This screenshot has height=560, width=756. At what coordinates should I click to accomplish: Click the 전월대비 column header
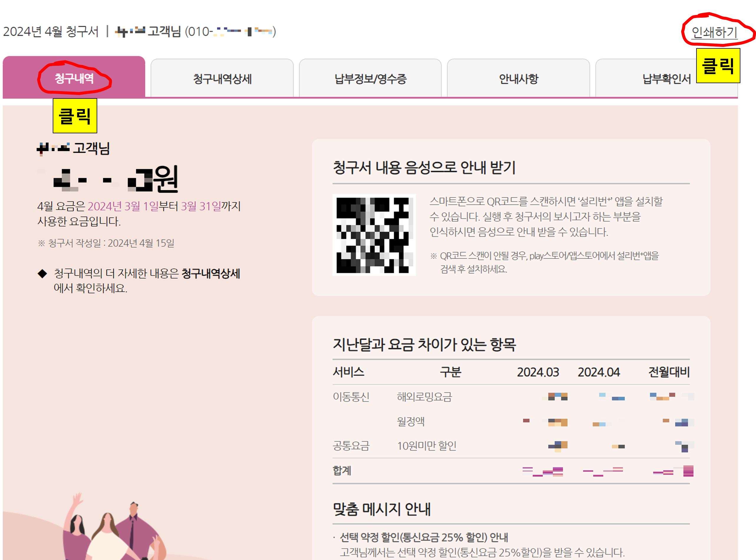668,372
